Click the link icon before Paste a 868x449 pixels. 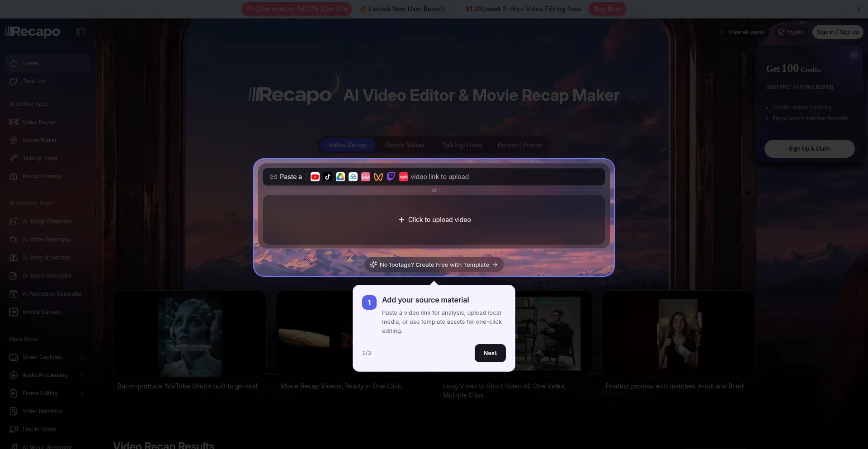tap(273, 177)
